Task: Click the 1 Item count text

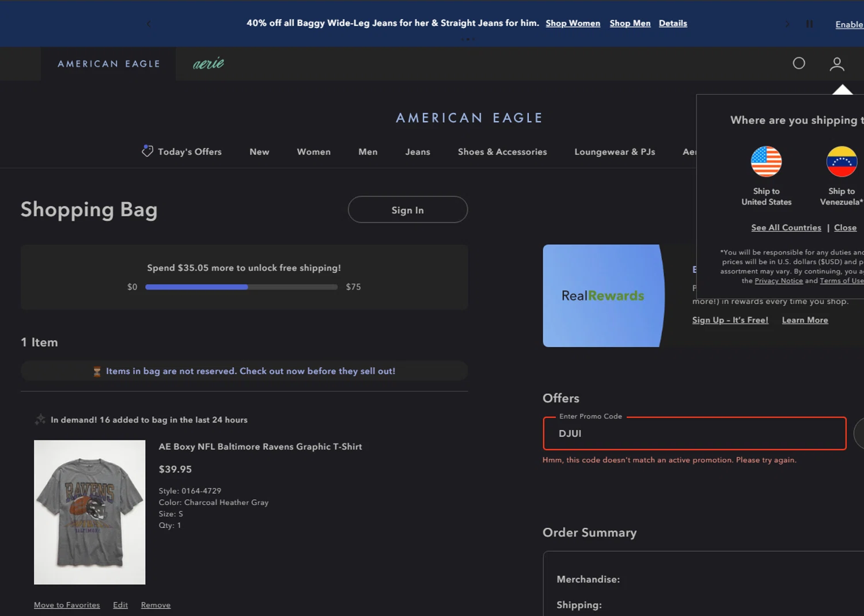Action: coord(39,343)
